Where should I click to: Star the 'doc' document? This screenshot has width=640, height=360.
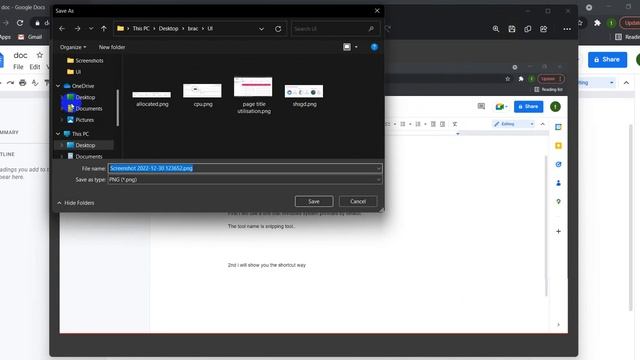coord(40,55)
